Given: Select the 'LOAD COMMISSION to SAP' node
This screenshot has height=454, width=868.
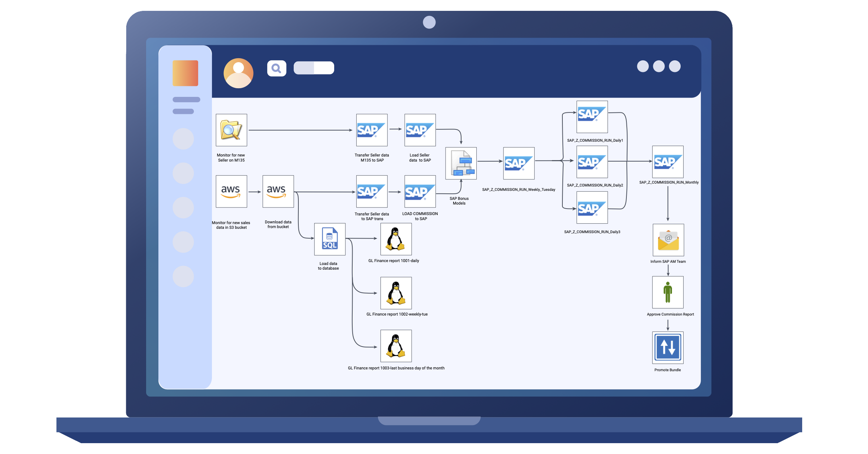Looking at the screenshot, I should (420, 192).
